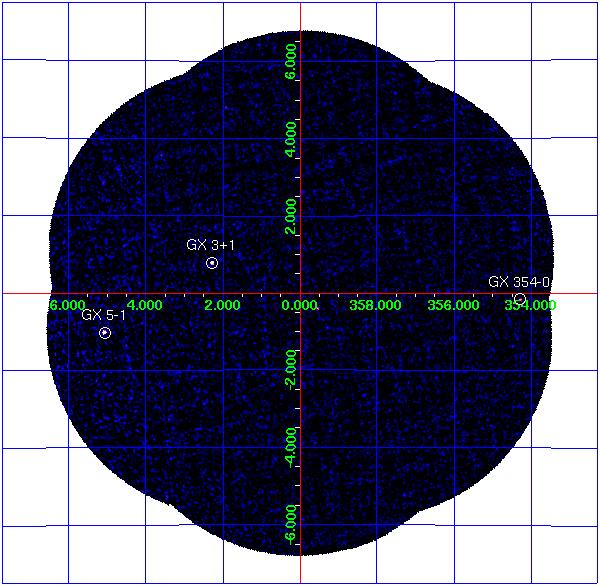Select the 'GX 354-0' source label
The height and width of the screenshot is (586, 600).
click(519, 282)
